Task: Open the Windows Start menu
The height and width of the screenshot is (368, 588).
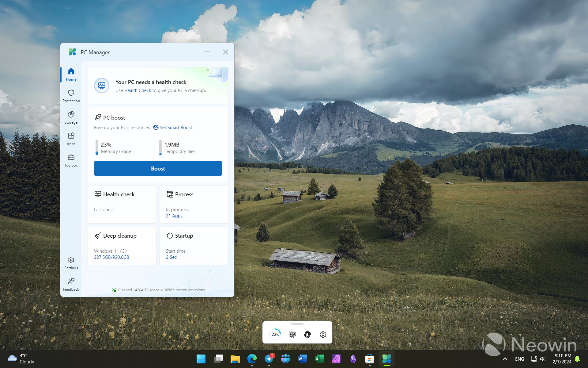Action: point(201,359)
